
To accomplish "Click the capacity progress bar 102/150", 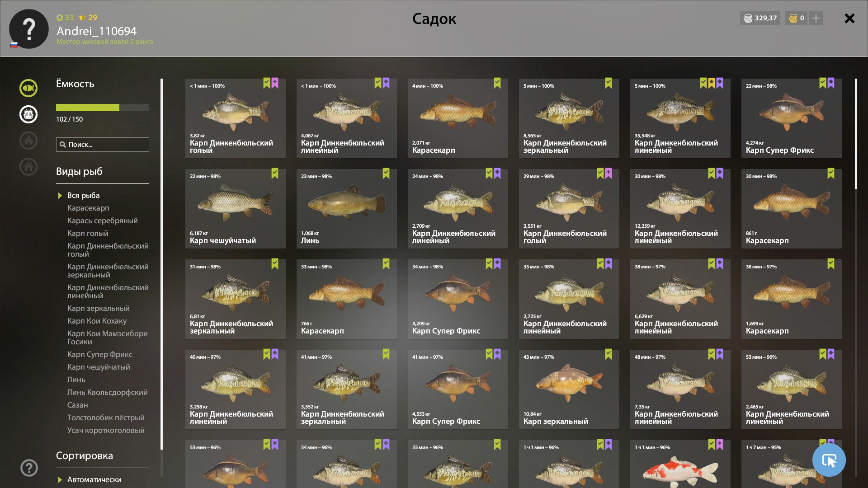I will point(103,108).
